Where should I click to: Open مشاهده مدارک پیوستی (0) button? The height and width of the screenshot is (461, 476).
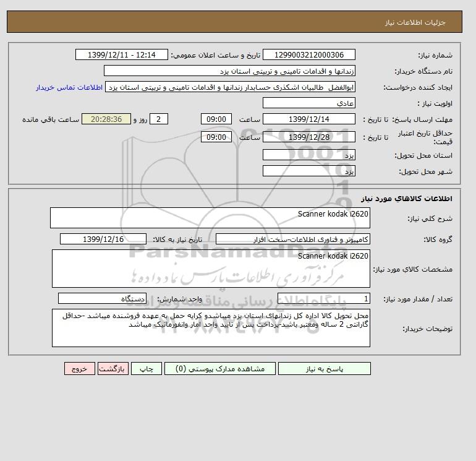pos(220,369)
